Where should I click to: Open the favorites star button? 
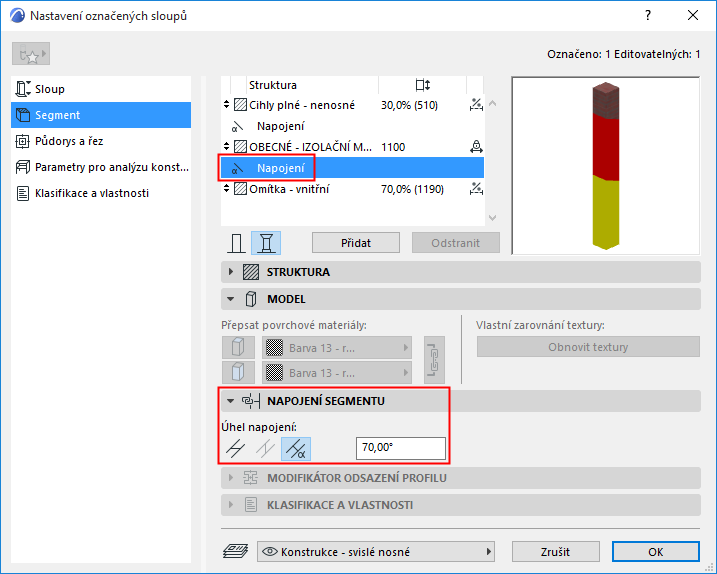pos(31,54)
